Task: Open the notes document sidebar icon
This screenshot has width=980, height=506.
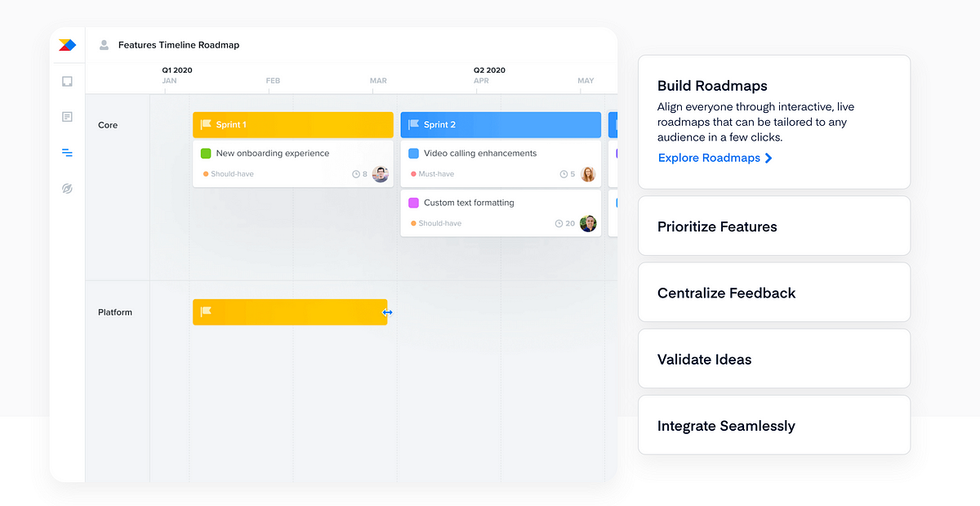Action: 67,117
